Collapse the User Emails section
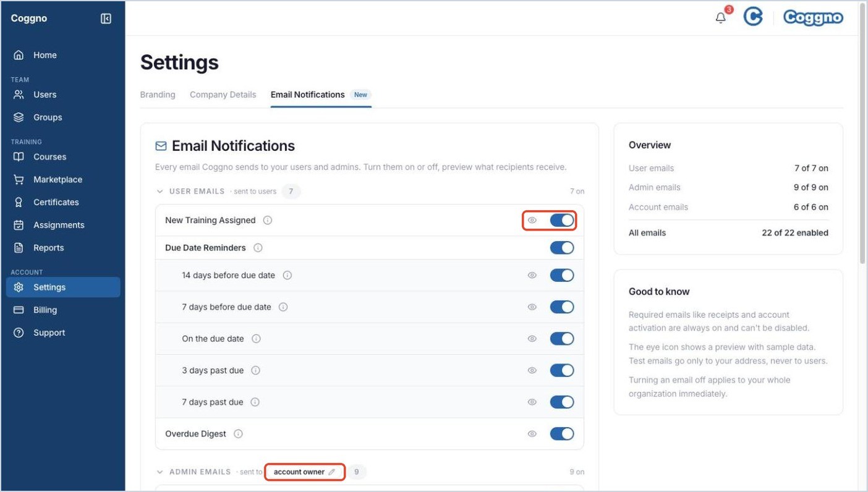This screenshot has height=492, width=868. [x=160, y=192]
